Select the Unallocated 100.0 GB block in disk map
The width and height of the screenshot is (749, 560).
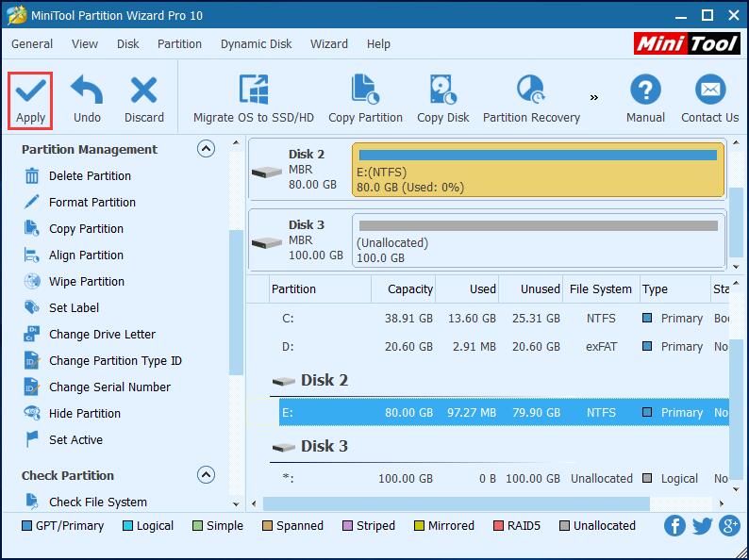coord(538,240)
